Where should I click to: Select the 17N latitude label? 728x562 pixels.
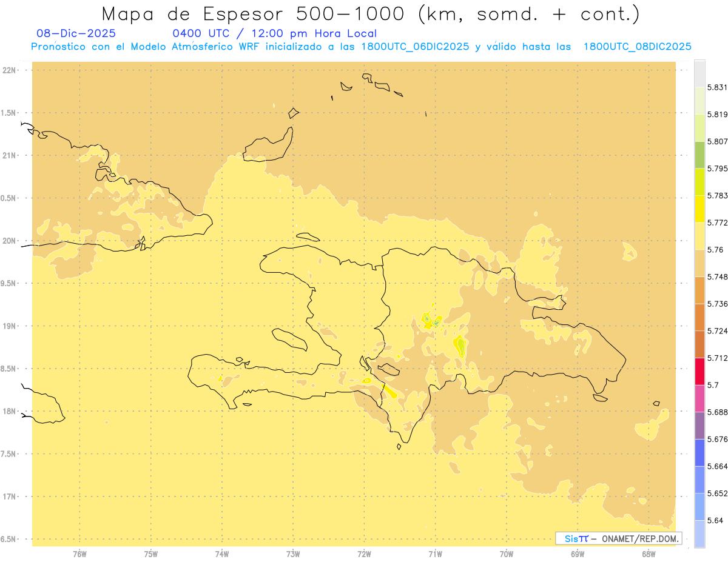[10, 497]
